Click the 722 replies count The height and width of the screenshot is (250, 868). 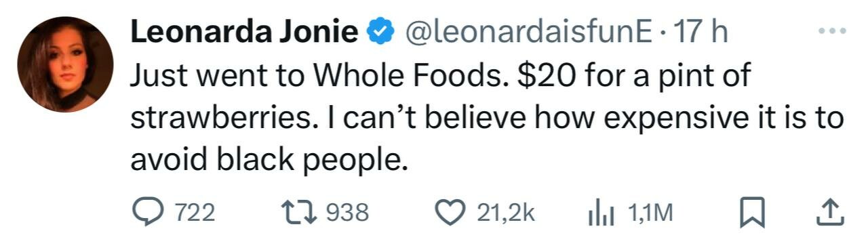[195, 213]
